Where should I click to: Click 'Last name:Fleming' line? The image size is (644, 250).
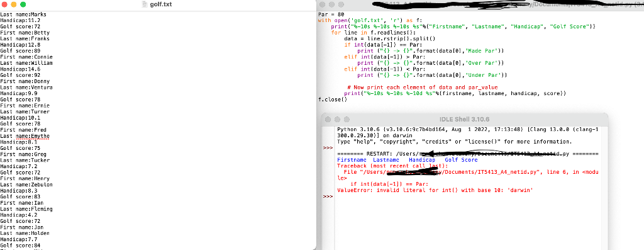tap(26, 209)
